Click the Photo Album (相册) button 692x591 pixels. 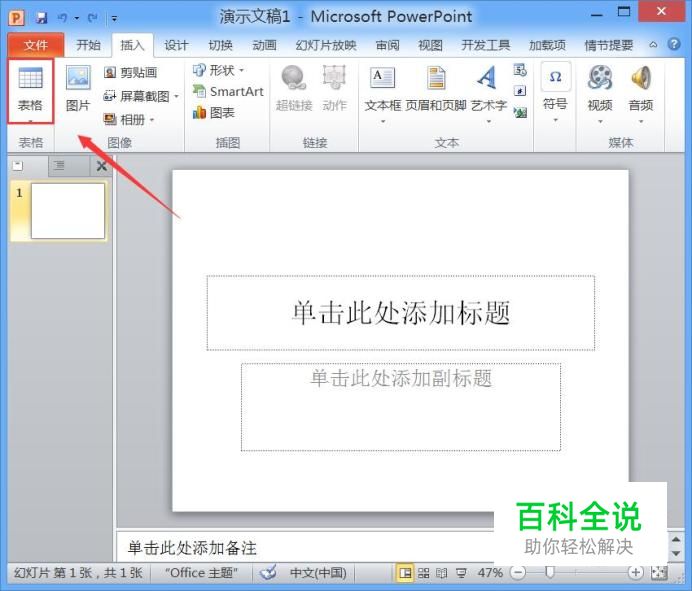pyautogui.click(x=125, y=119)
